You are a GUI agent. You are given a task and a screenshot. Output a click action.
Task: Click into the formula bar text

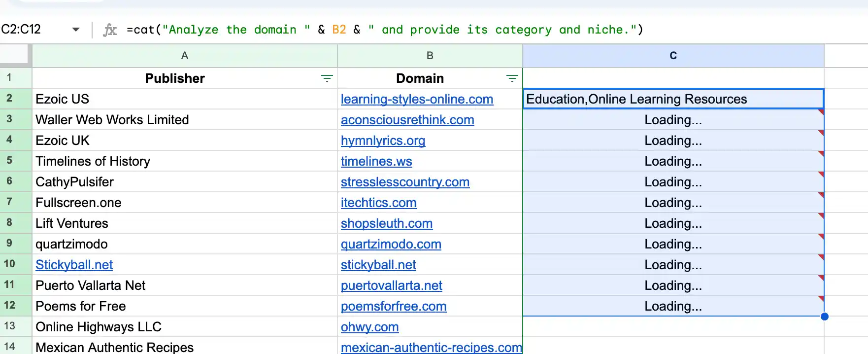(x=385, y=30)
